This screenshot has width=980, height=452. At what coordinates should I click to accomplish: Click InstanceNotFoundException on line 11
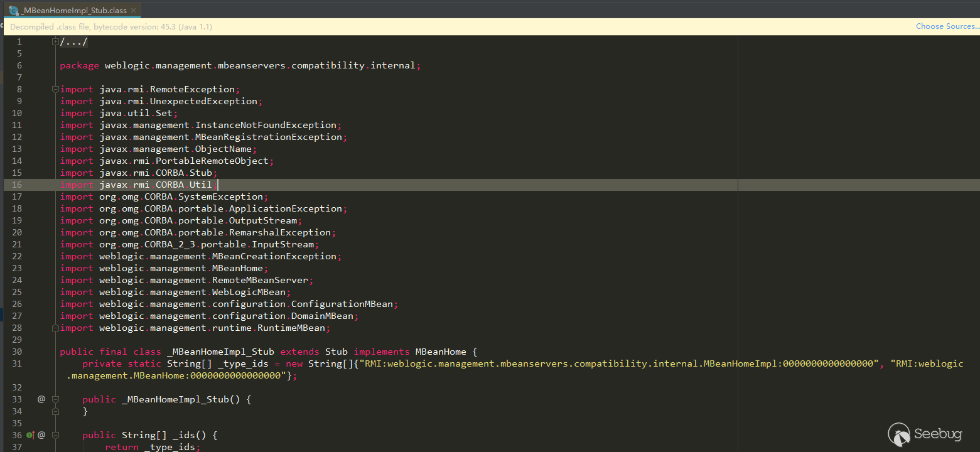266,125
